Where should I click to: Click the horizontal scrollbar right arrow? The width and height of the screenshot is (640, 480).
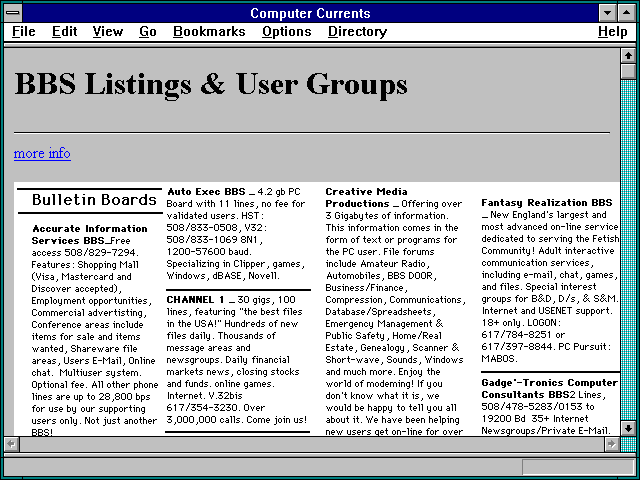click(611, 444)
